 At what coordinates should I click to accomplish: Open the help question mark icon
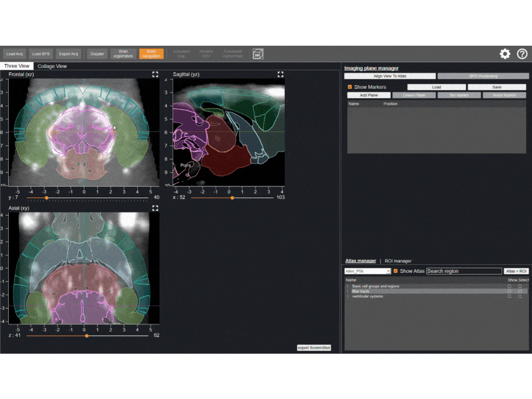522,54
